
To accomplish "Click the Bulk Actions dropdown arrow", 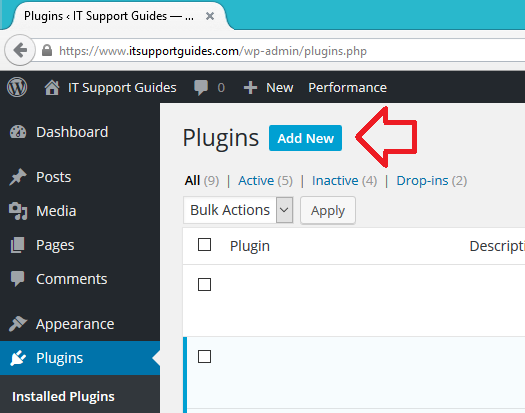I will (284, 210).
